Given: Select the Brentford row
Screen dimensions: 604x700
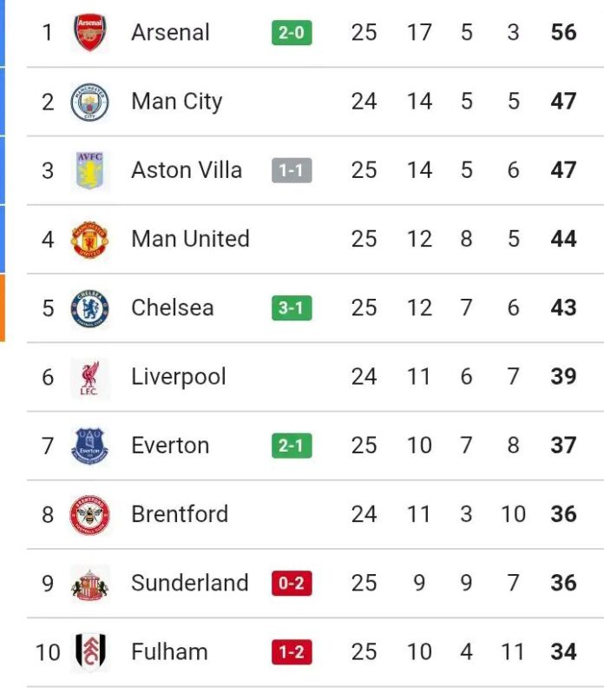Looking at the screenshot, I should pyautogui.click(x=304, y=513).
